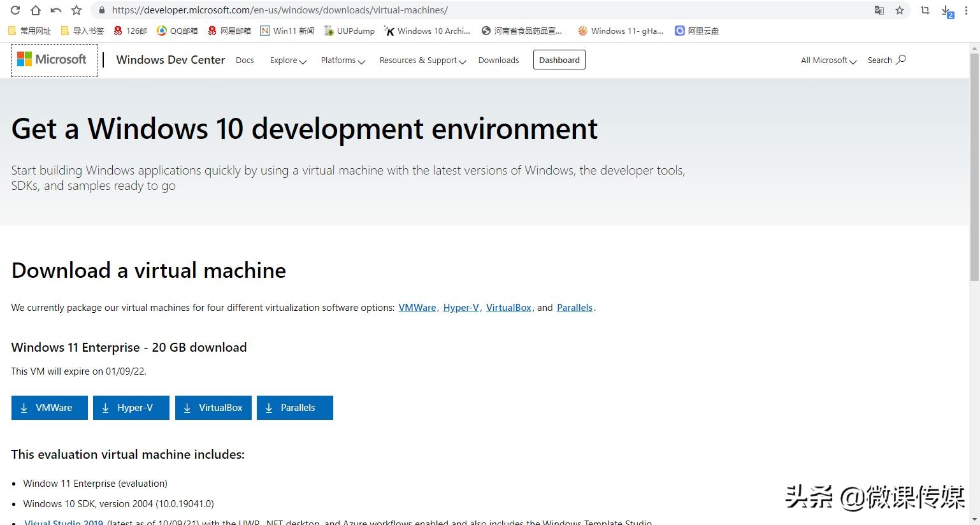Click the padlock site security icon

point(102,10)
